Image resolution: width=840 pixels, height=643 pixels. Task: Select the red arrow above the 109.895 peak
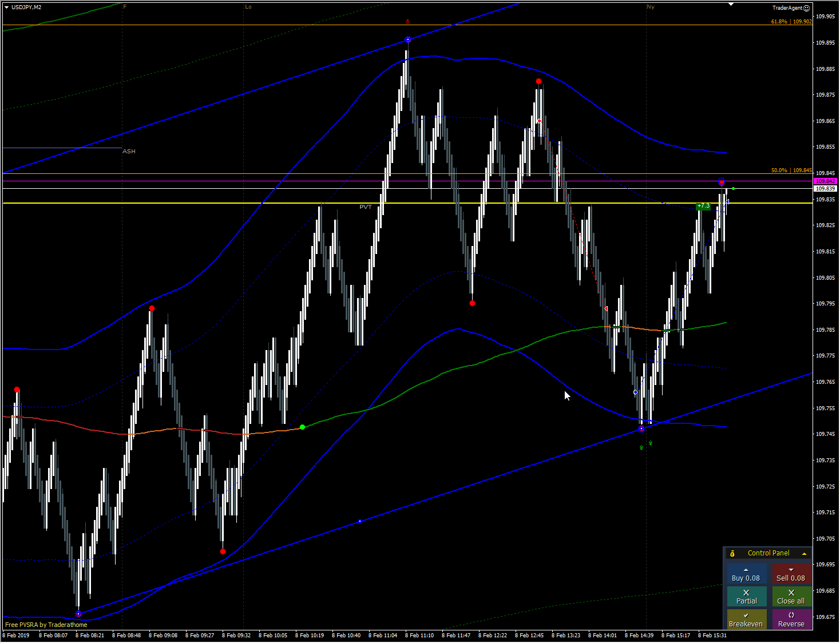[x=407, y=22]
